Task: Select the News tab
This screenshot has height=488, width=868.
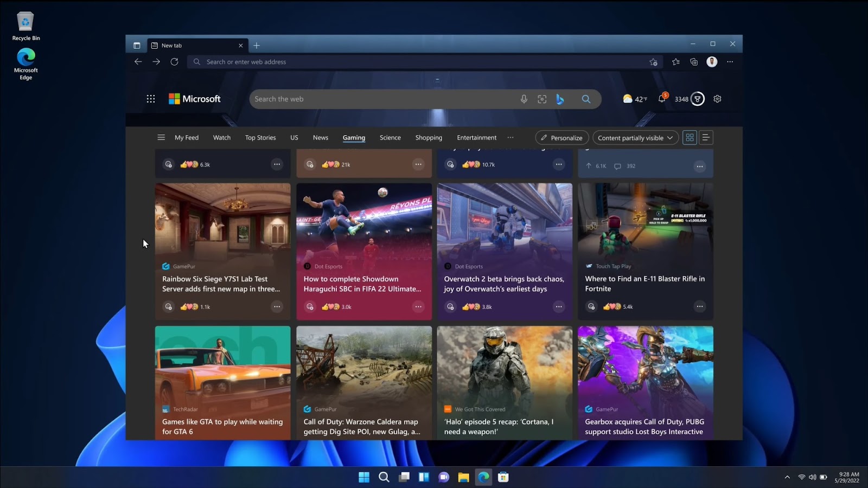Action: 321,138
